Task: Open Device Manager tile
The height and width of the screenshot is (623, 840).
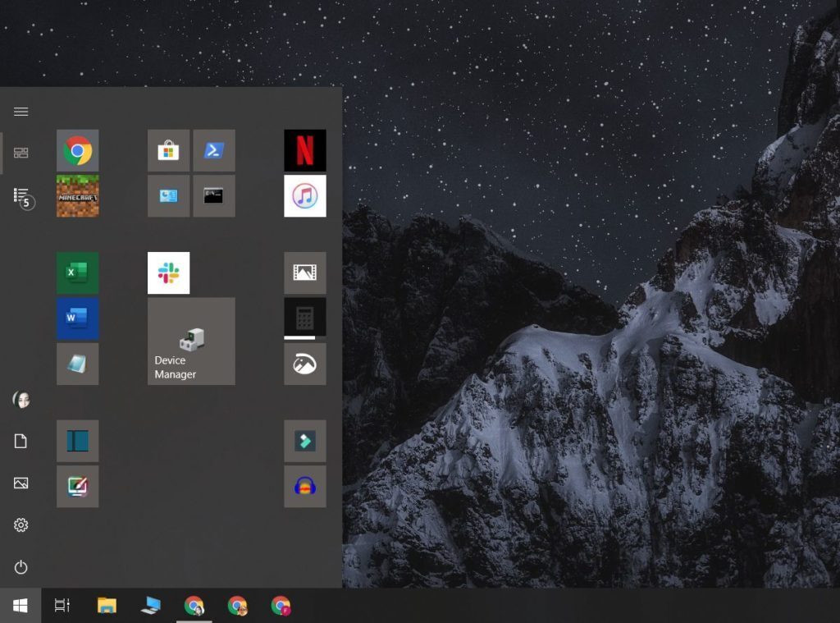Action: click(191, 341)
